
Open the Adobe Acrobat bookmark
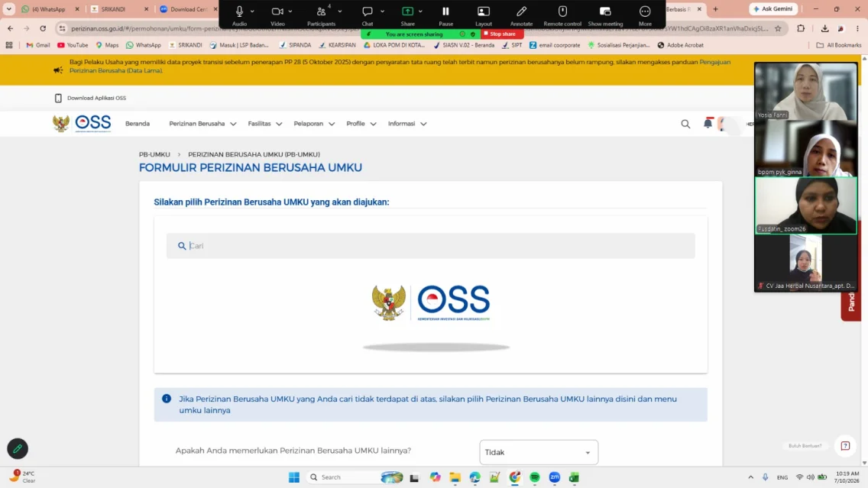[680, 45]
